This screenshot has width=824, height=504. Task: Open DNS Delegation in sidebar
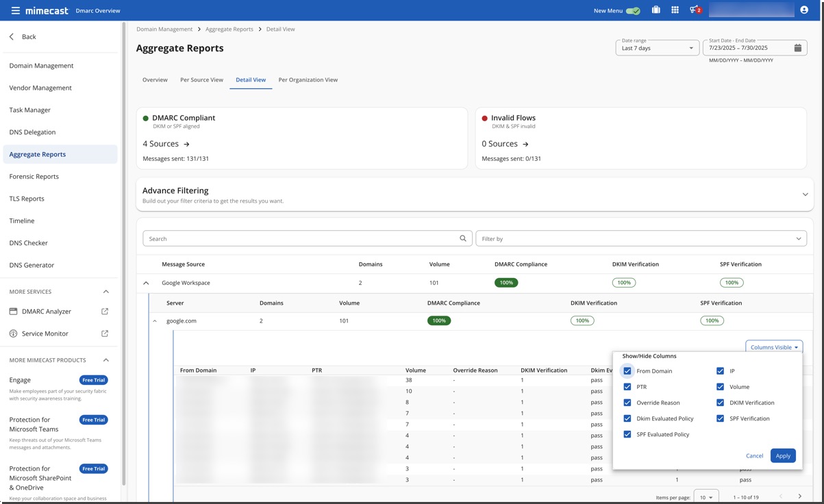[x=32, y=132]
